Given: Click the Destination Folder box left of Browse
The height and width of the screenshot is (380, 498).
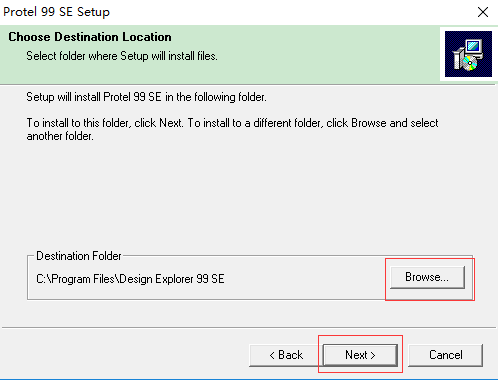Looking at the screenshot, I should point(300,279).
